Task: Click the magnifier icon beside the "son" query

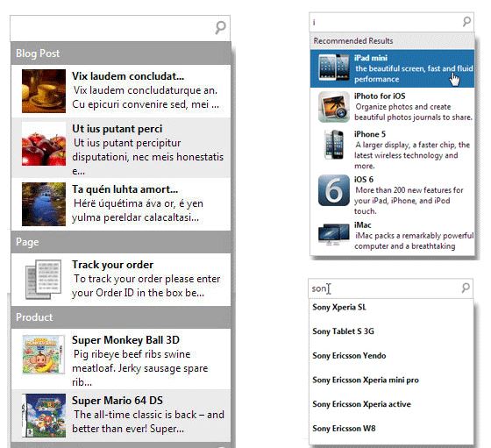Action: coord(466,288)
